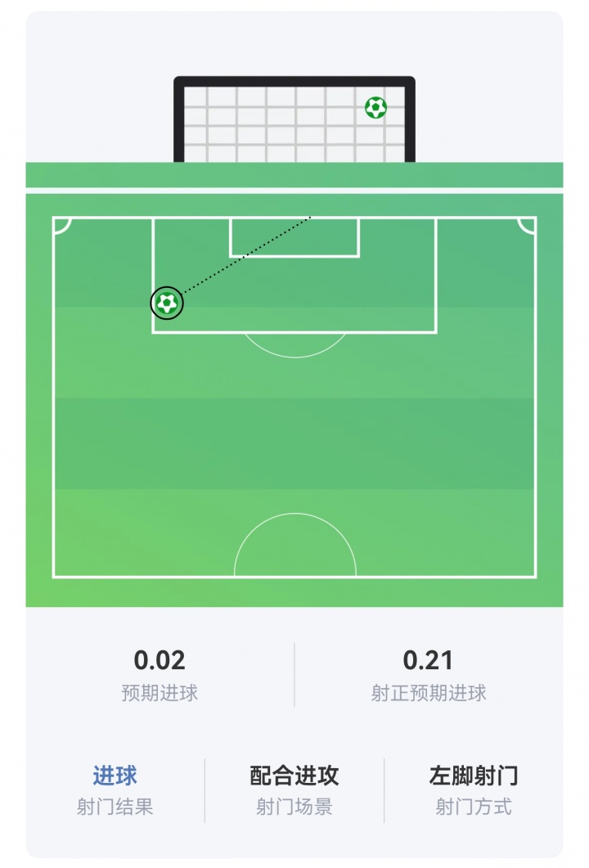Tap the 射门结果 caption
Image resolution: width=589 pixels, height=868 pixels.
(115, 807)
